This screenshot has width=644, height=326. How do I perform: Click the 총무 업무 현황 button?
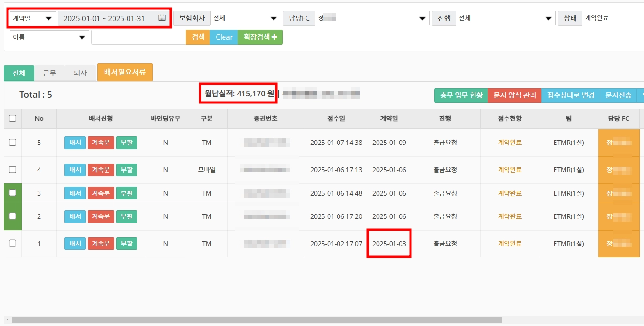point(460,95)
